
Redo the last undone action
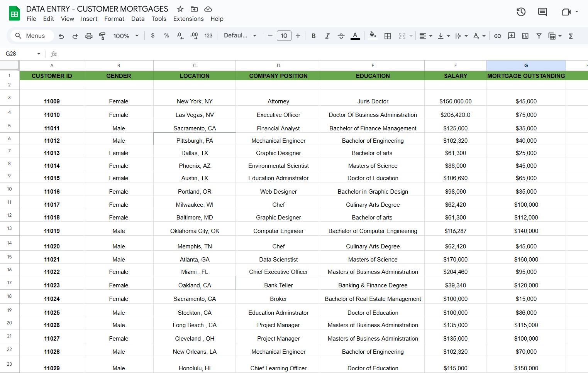75,36
